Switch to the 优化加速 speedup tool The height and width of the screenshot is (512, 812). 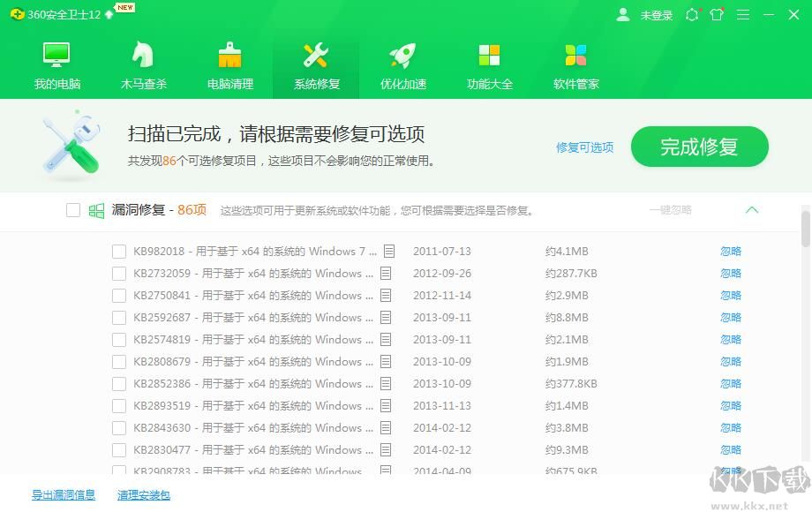[402, 64]
